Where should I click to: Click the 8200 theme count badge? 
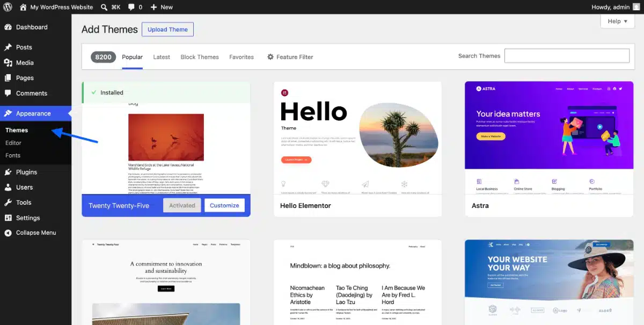click(104, 57)
